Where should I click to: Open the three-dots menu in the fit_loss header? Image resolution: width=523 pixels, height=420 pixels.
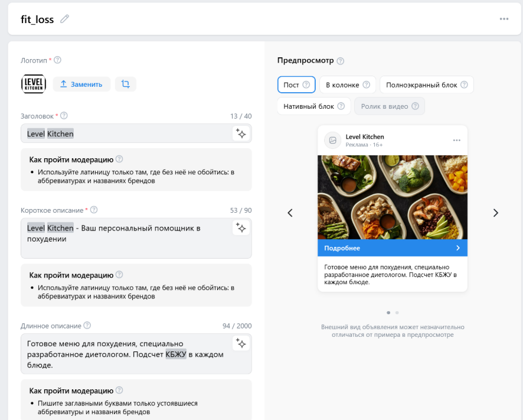click(504, 19)
